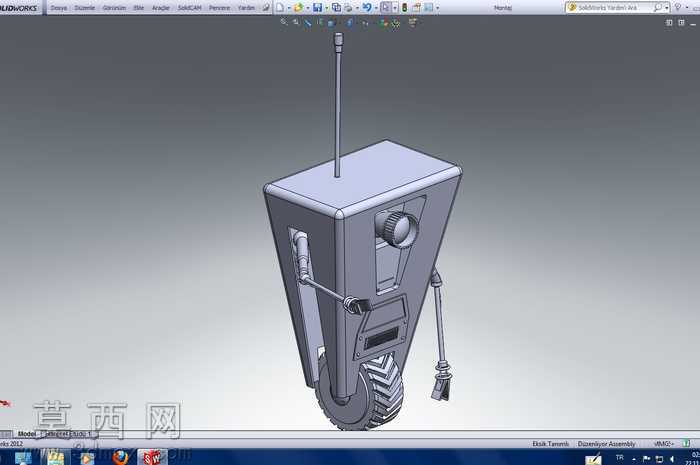Open the Görünüm menu
Viewport: 700px width, 465px height.
click(114, 8)
